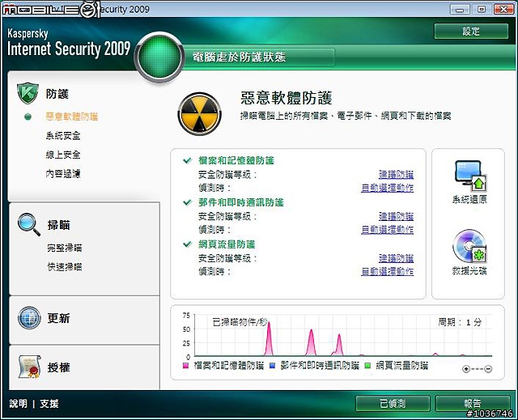
Task: Open the 設定 settings button
Action: tap(471, 32)
